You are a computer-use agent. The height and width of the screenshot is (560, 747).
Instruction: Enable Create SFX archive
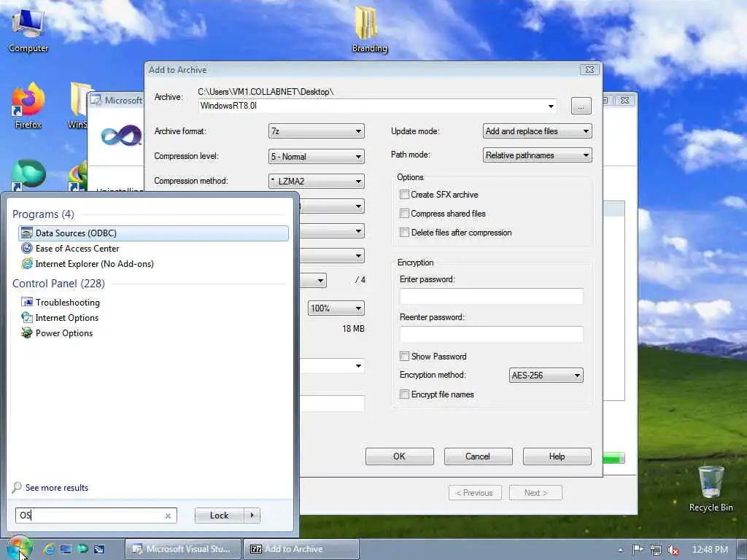click(404, 194)
